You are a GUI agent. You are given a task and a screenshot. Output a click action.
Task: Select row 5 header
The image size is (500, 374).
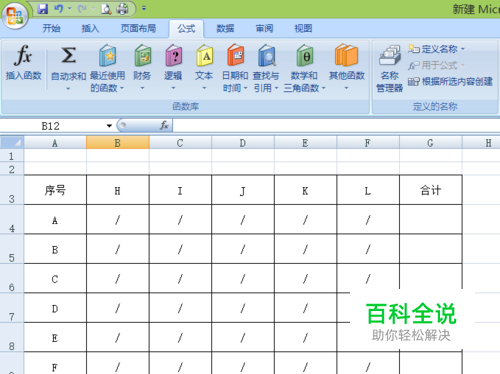(12, 249)
